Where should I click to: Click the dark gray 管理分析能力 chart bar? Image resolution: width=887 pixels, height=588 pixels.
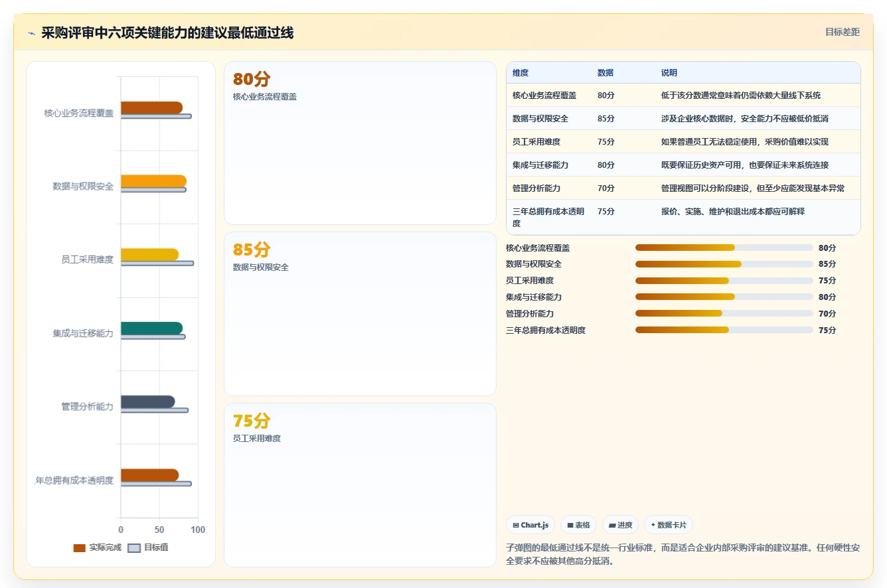click(x=147, y=402)
